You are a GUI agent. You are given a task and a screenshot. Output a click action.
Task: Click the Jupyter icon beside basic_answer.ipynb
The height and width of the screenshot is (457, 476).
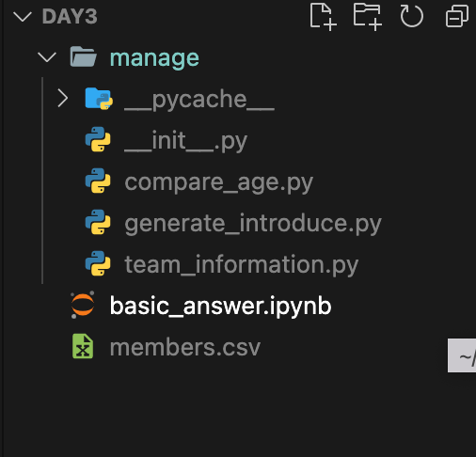(83, 305)
